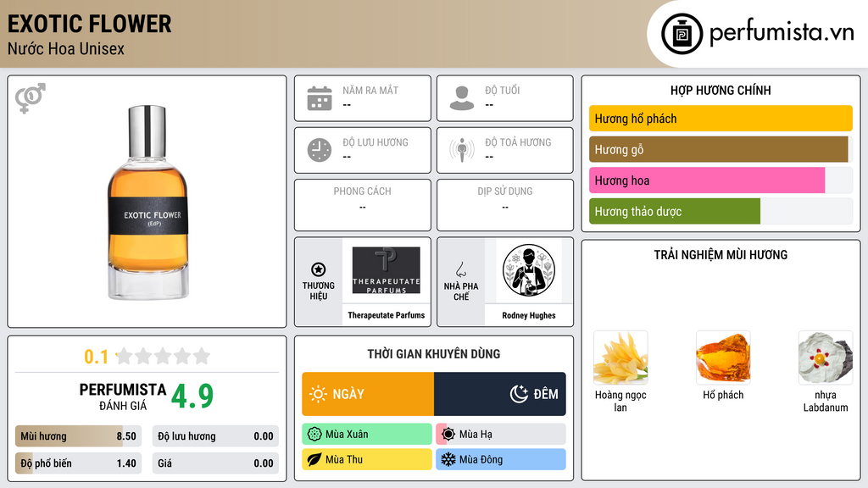Click the unisex gender symbol icon
Viewport: 868px width, 488px height.
pos(31,98)
